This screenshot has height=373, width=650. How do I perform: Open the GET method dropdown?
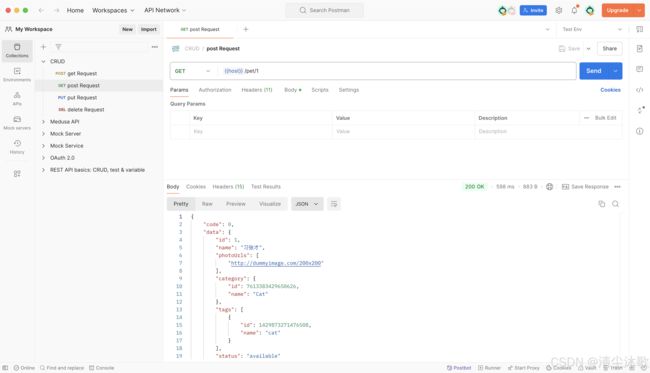pyautogui.click(x=193, y=71)
